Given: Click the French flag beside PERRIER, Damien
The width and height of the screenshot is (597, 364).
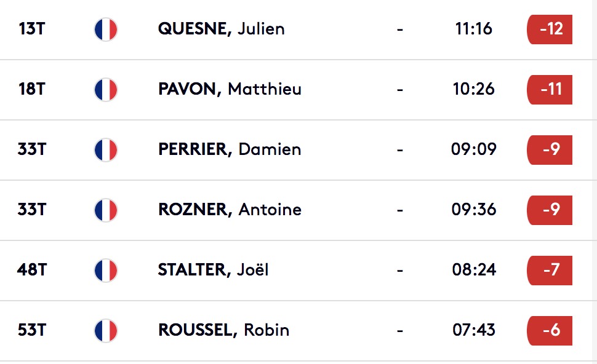Looking at the screenshot, I should pos(106,150).
